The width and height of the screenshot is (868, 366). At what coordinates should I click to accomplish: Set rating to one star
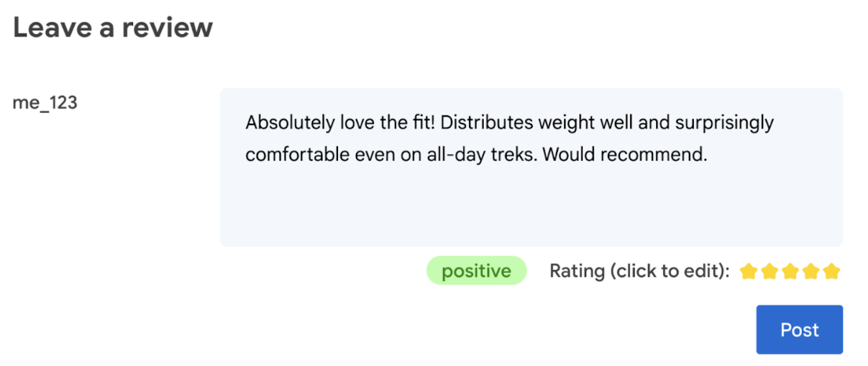748,272
